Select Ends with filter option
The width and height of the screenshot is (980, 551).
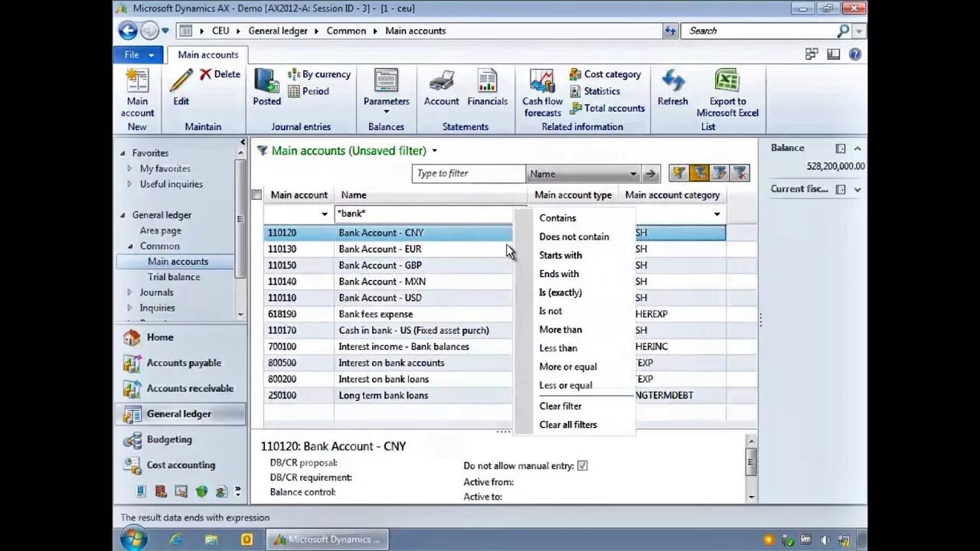click(x=559, y=274)
